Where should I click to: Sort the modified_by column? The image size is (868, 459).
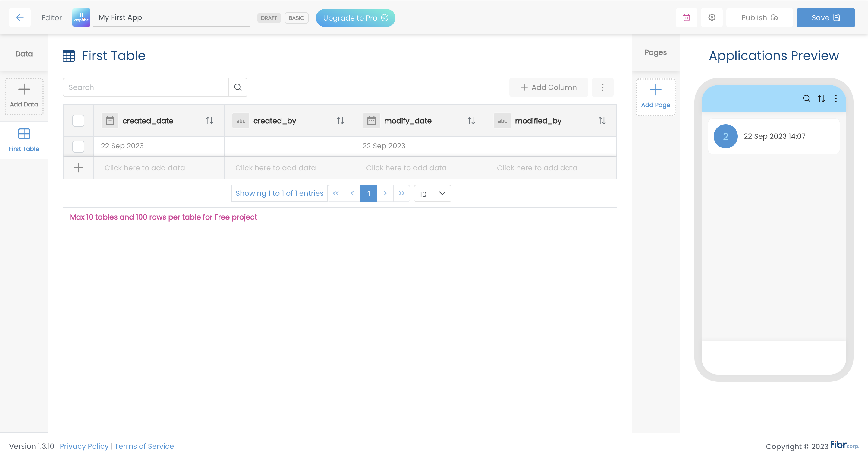pos(602,120)
